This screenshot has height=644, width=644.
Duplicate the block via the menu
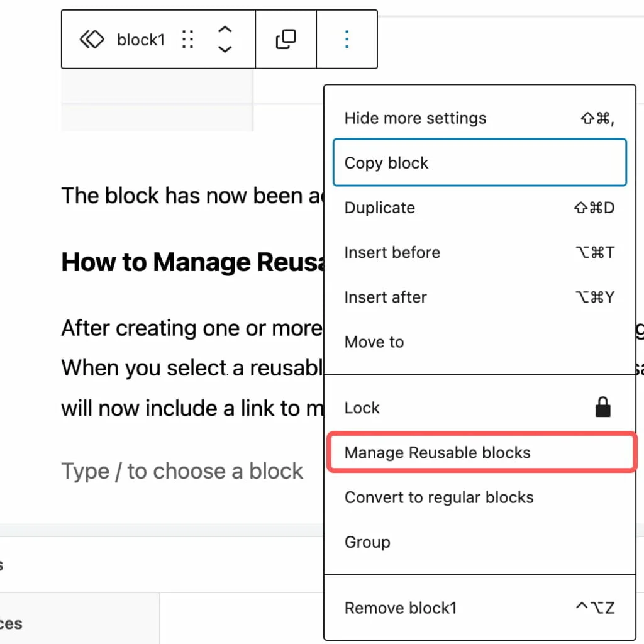(x=379, y=208)
